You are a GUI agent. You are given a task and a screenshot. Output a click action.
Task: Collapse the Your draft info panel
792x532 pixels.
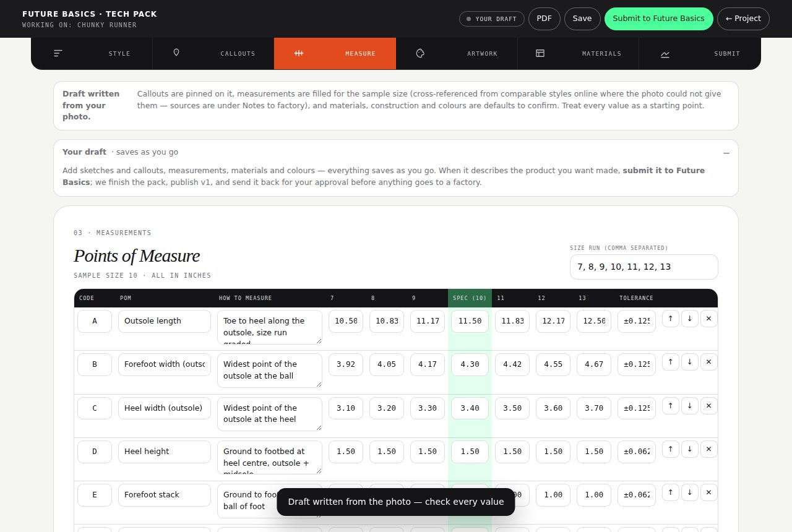click(726, 153)
